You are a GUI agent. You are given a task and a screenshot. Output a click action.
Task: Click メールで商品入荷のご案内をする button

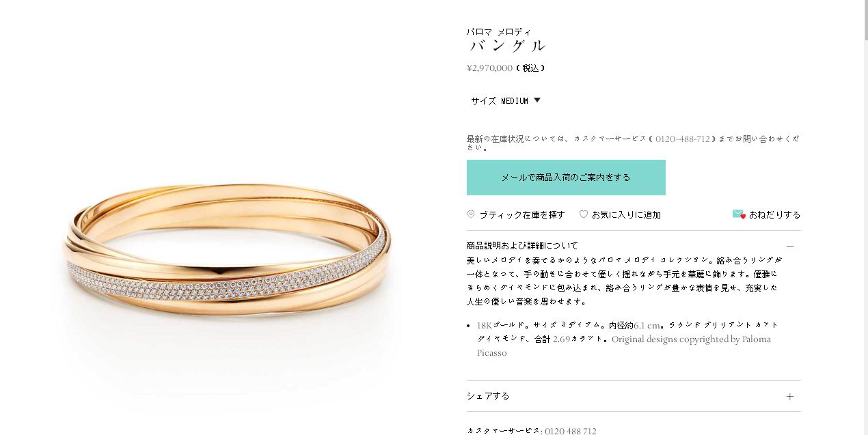(566, 178)
